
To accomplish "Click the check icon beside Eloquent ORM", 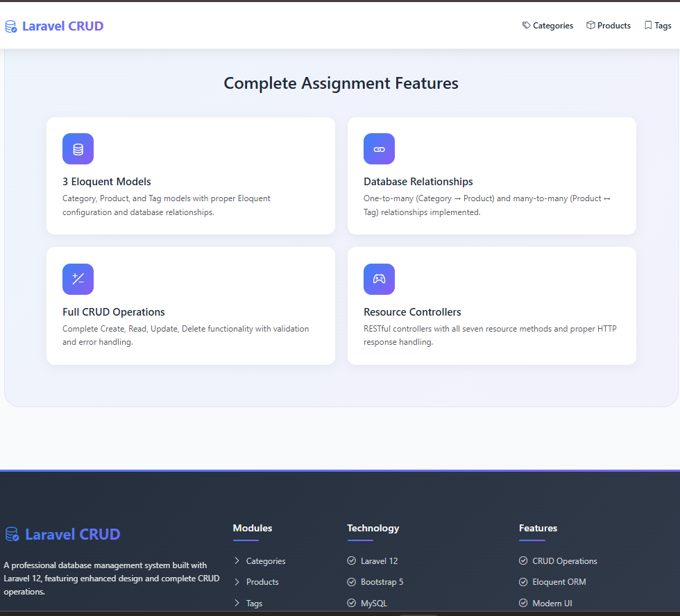I will [x=523, y=582].
